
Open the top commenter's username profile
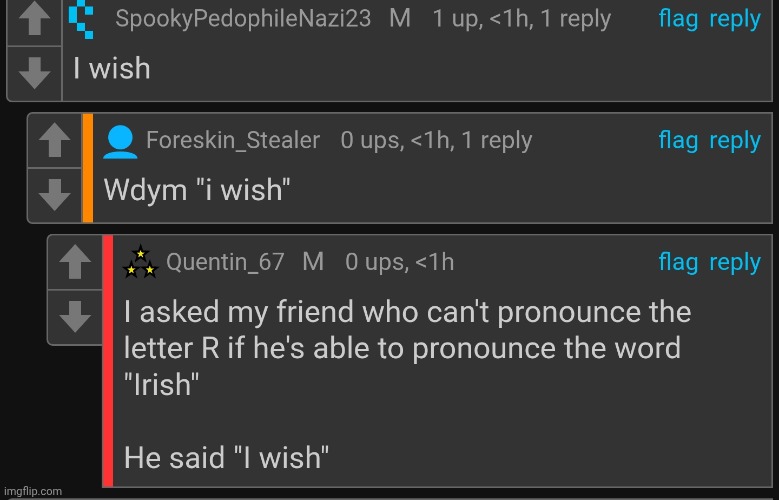[243, 19]
